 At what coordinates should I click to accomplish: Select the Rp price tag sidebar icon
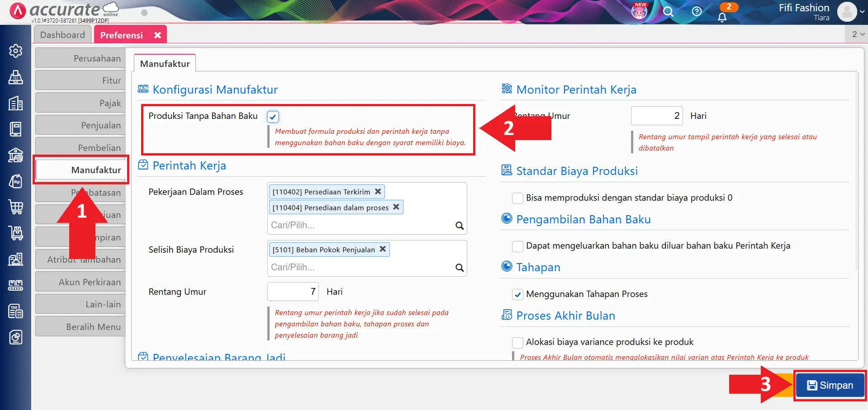(15, 181)
